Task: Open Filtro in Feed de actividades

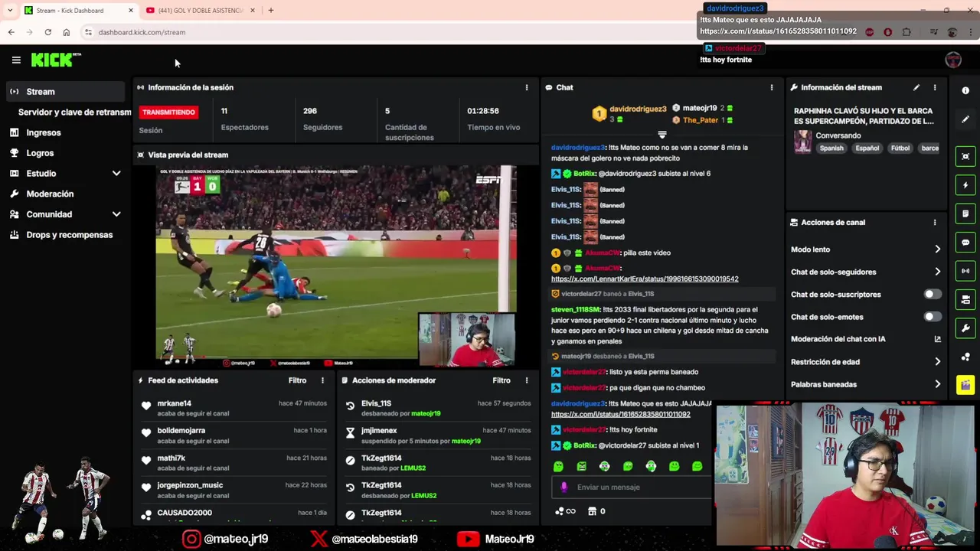Action: click(x=297, y=380)
